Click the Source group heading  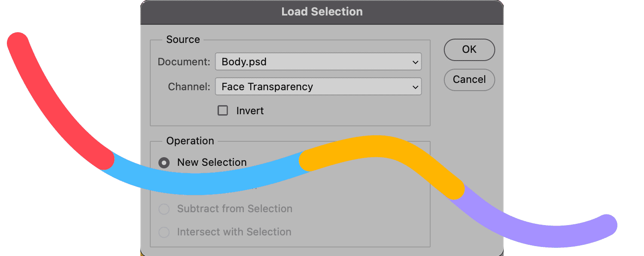[183, 40]
